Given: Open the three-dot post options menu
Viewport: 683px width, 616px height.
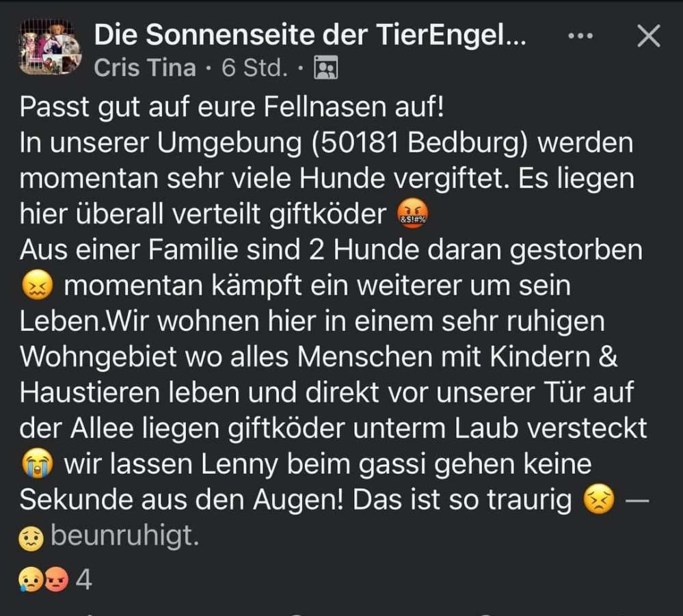Looking at the screenshot, I should click(582, 36).
